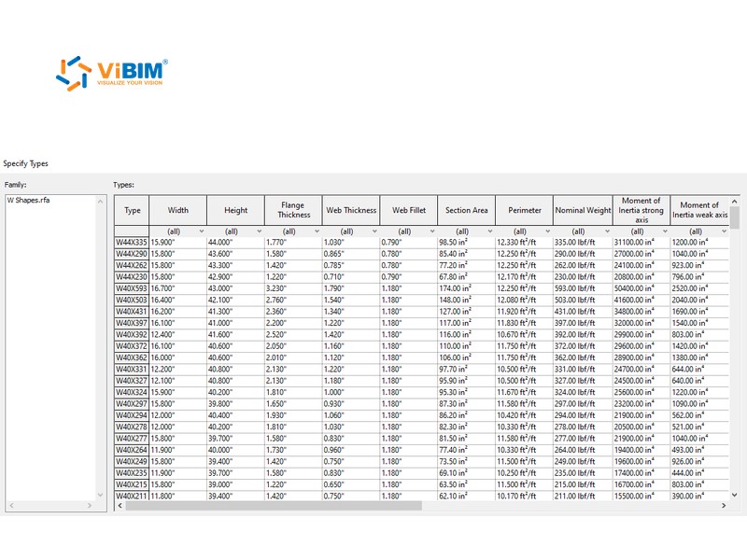The image size is (747, 560).
Task: Click the 174.00 in² section area cell
Action: click(466, 288)
